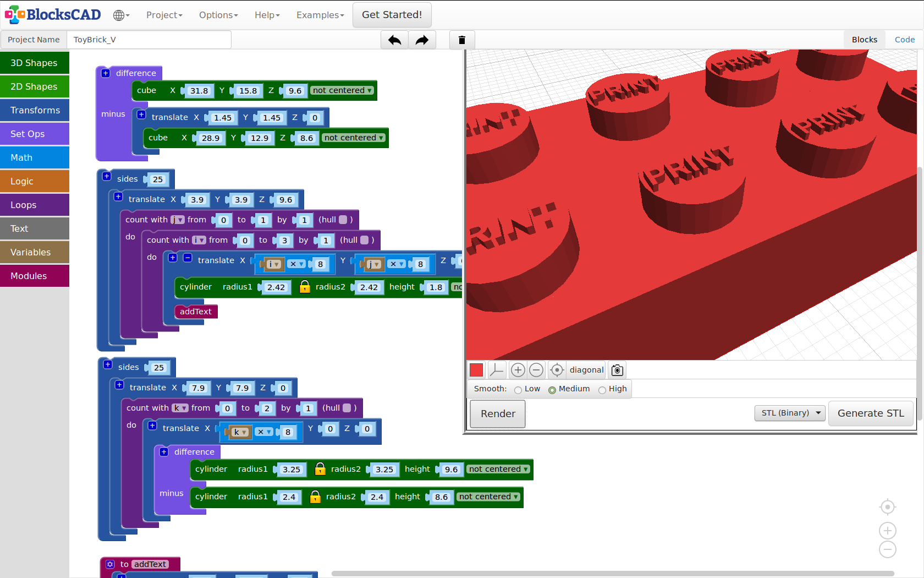Click the undo arrow button
924x578 pixels.
[x=394, y=40]
